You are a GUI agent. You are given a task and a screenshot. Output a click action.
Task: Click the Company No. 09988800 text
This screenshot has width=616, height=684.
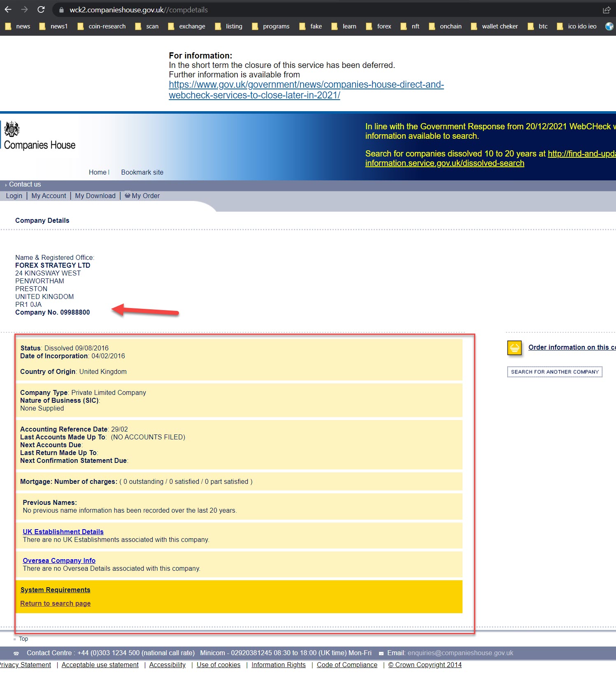pos(52,312)
